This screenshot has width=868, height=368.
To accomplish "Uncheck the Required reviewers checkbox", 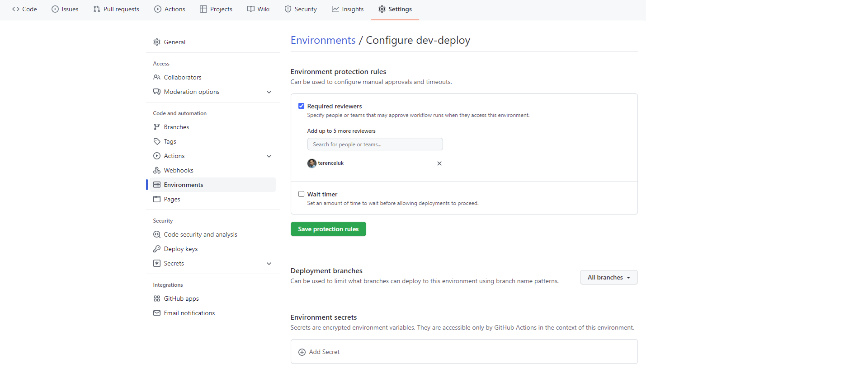I will click(301, 106).
